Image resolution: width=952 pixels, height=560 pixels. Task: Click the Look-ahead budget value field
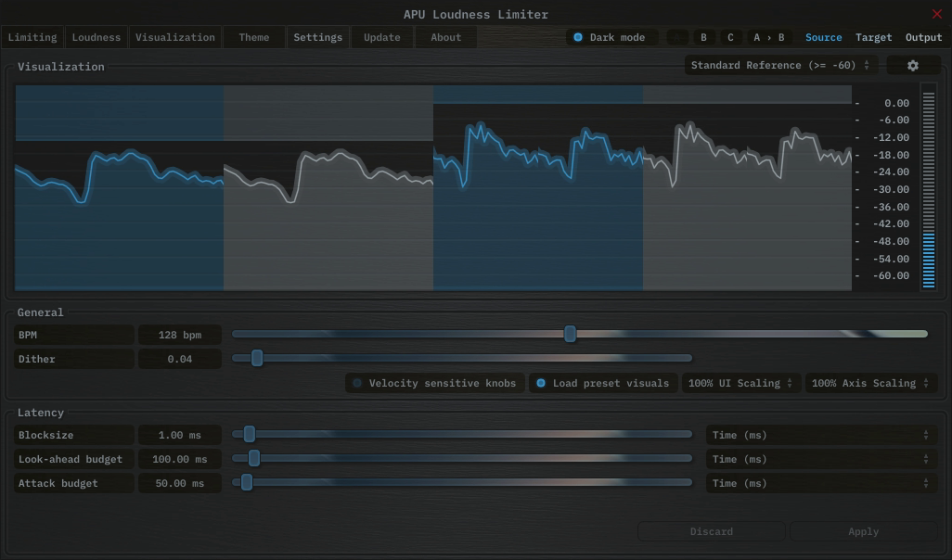[180, 459]
